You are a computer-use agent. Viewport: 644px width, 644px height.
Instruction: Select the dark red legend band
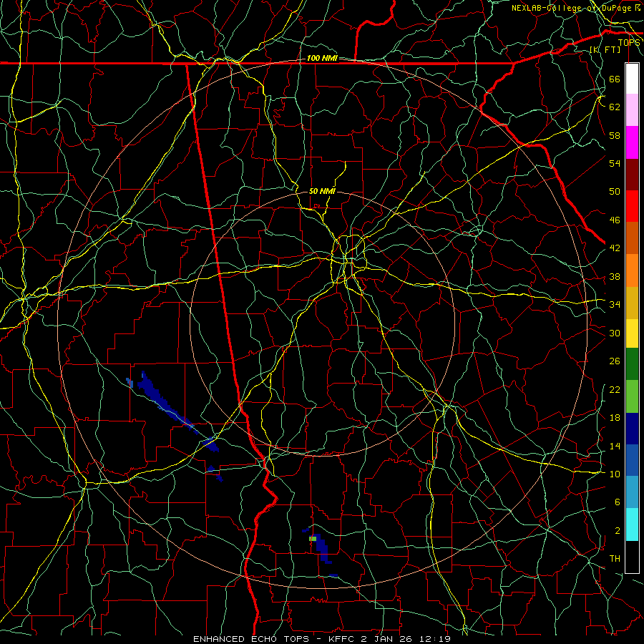click(x=632, y=175)
